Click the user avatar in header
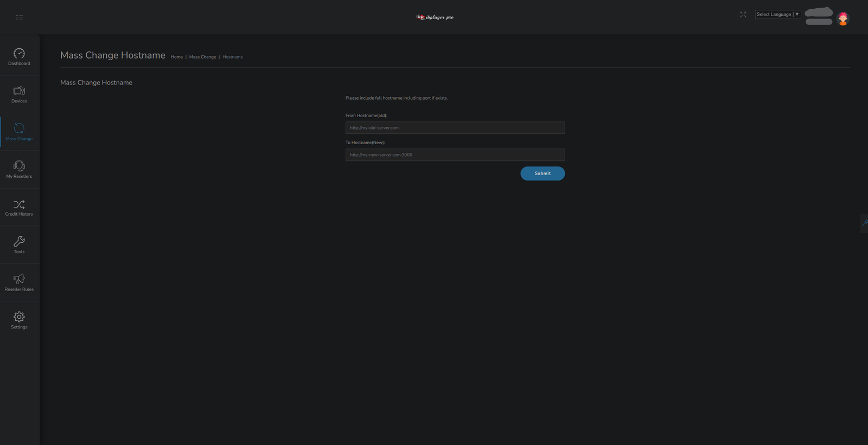This screenshot has height=445, width=868. pos(843,18)
